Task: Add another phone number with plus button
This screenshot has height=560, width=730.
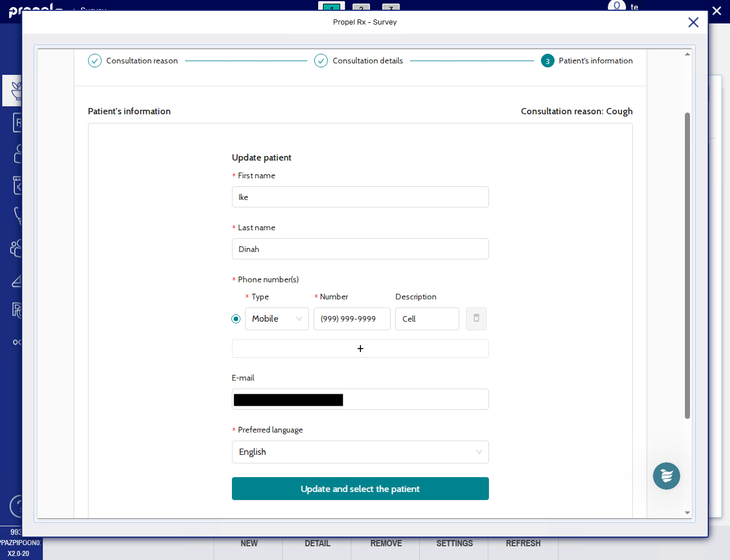Action: (x=360, y=349)
